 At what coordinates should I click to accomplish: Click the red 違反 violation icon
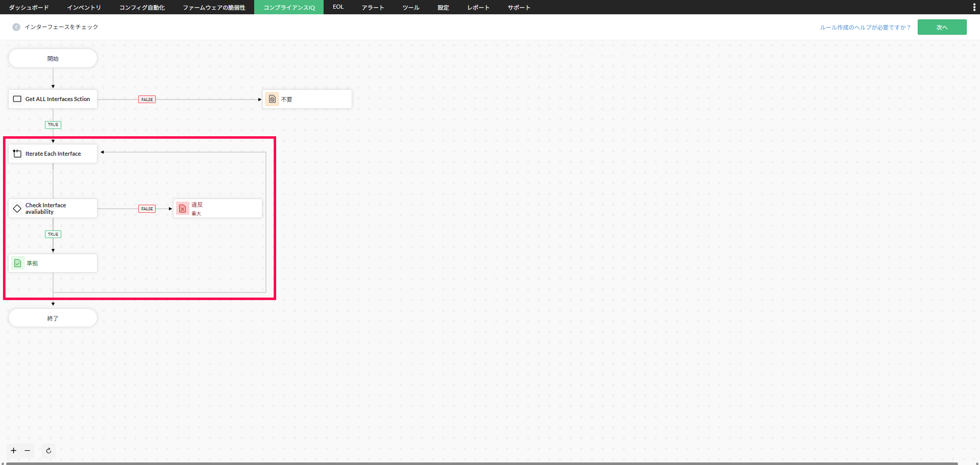pyautogui.click(x=183, y=208)
